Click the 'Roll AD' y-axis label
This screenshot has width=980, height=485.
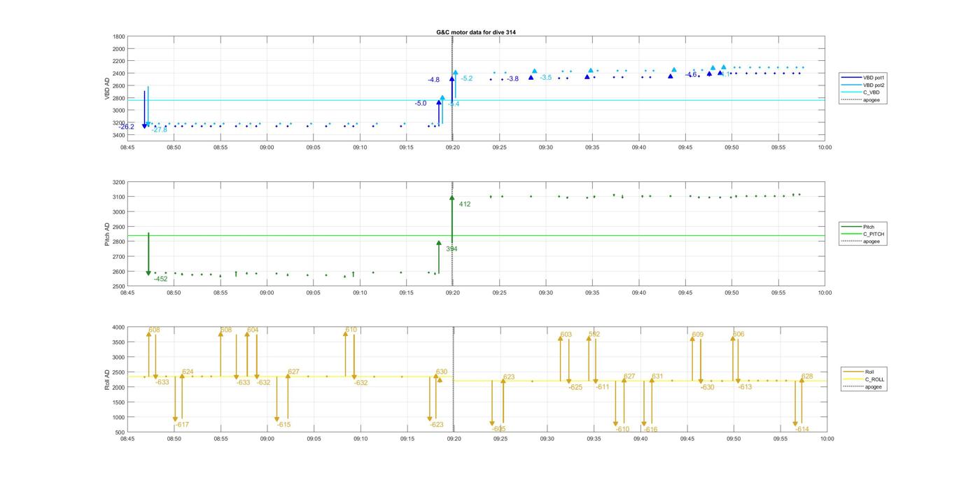pyautogui.click(x=108, y=379)
